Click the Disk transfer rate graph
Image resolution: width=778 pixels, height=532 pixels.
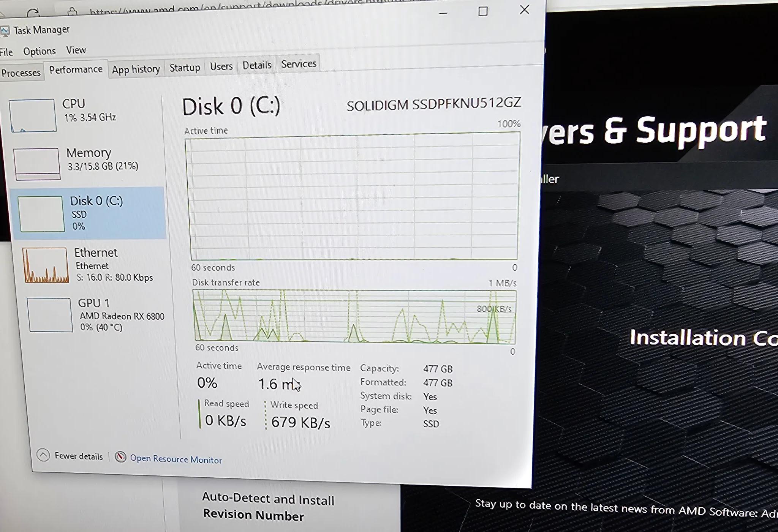[354, 317]
